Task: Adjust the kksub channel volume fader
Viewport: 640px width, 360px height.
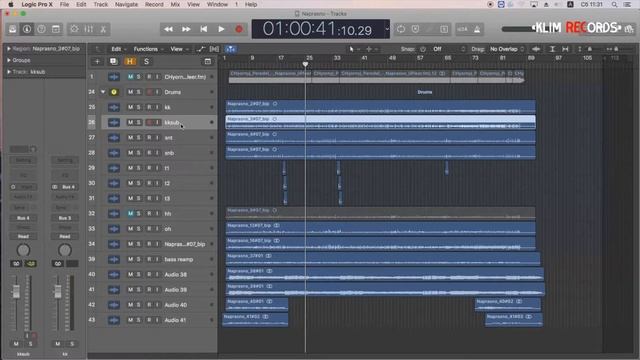Action: (16, 291)
